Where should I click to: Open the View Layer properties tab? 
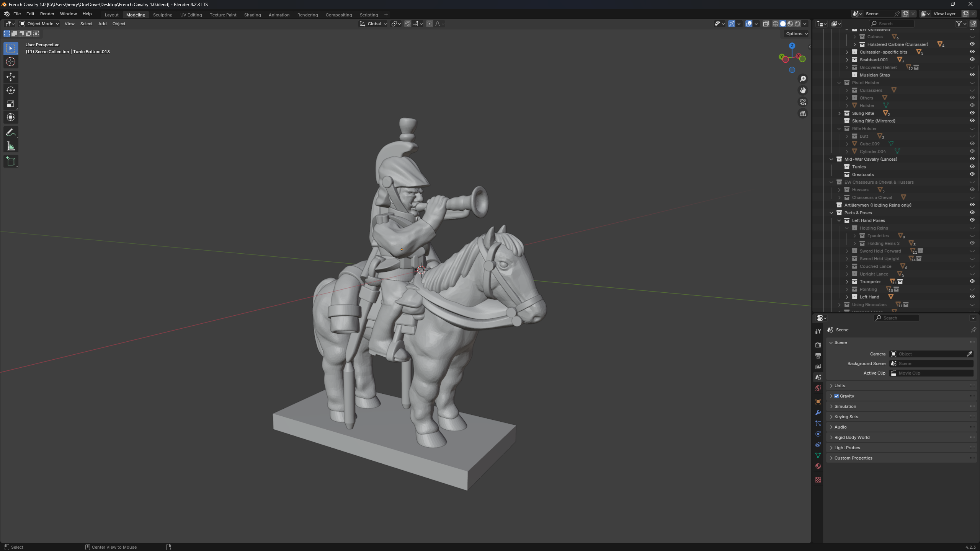(x=818, y=366)
